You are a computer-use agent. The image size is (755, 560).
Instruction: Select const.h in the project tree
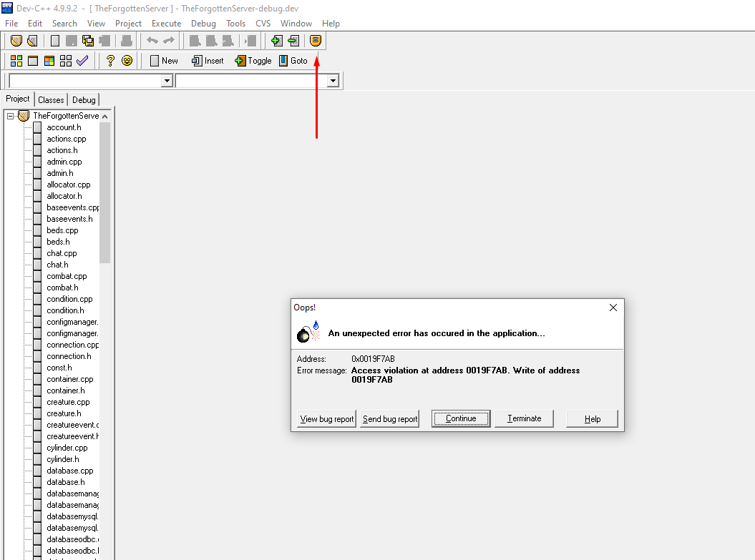[x=59, y=368]
